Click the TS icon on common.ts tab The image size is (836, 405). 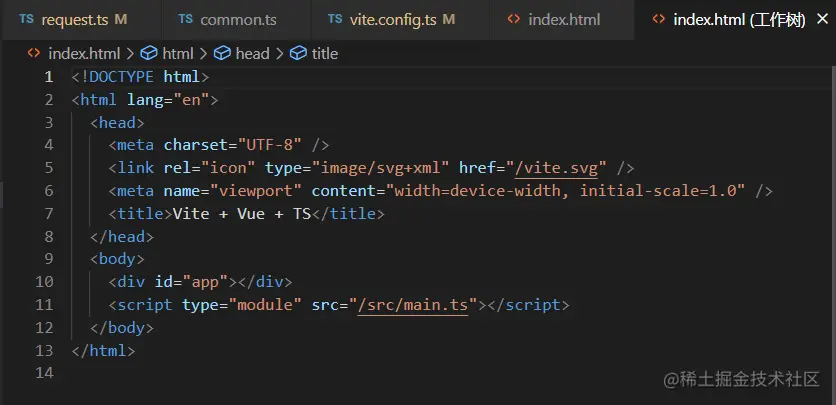point(186,19)
